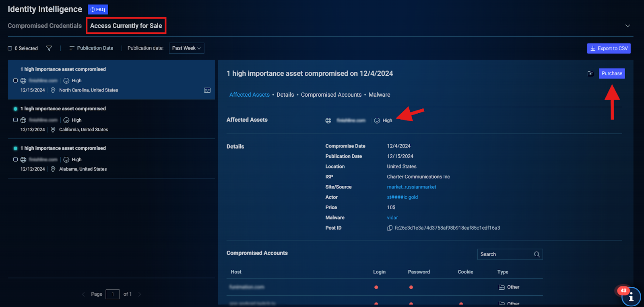Image resolution: width=644 pixels, height=307 pixels.
Task: Select the California listing checkbox
Action: 15,120
